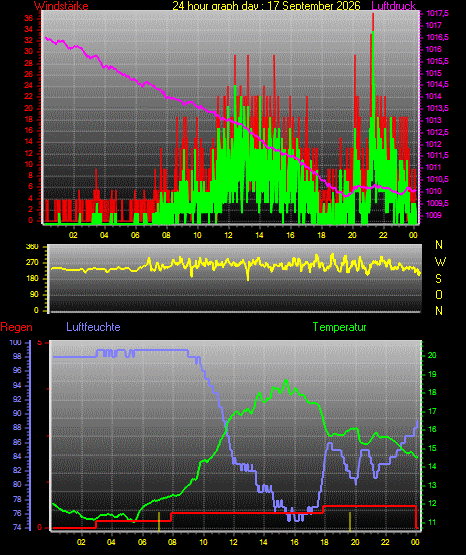Screen dimensions: 466x555
Task: Click the temperature peak near 15:30
Action: click(286, 381)
